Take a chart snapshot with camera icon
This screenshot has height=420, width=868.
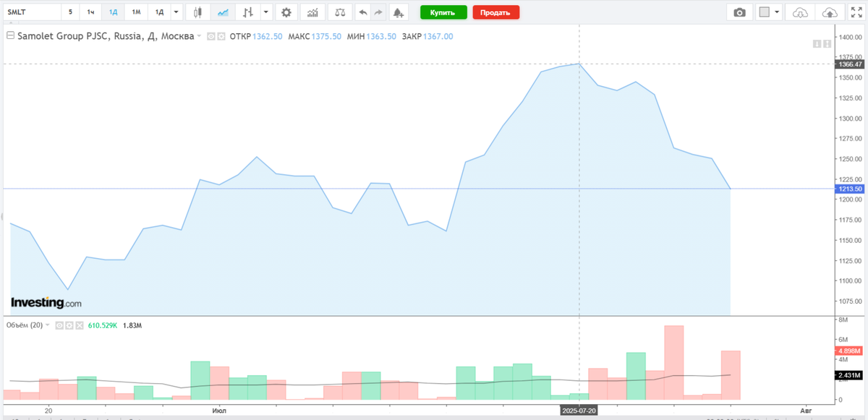tap(739, 12)
